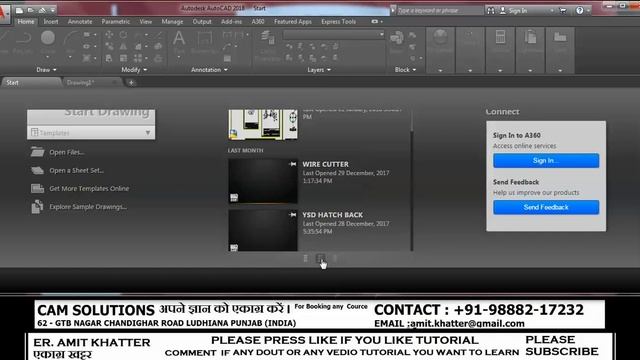Click the icon beside Explore Sample Drawings

coord(37,207)
